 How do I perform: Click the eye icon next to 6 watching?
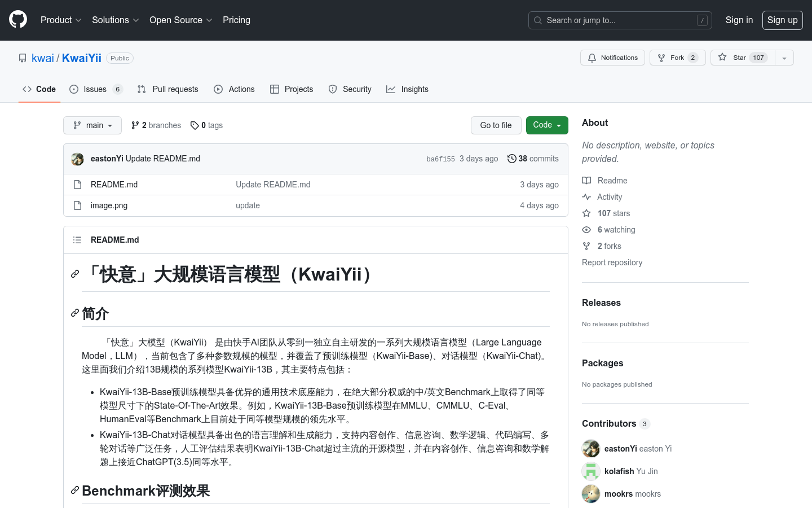(x=586, y=230)
